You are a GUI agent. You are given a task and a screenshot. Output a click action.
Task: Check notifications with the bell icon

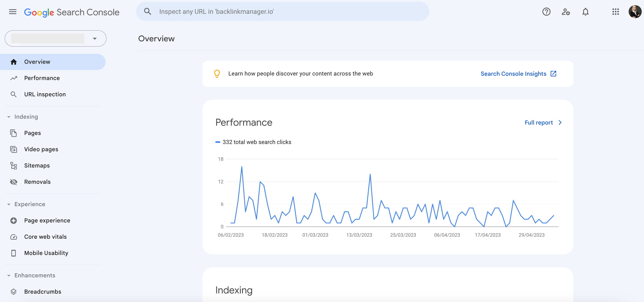(585, 12)
